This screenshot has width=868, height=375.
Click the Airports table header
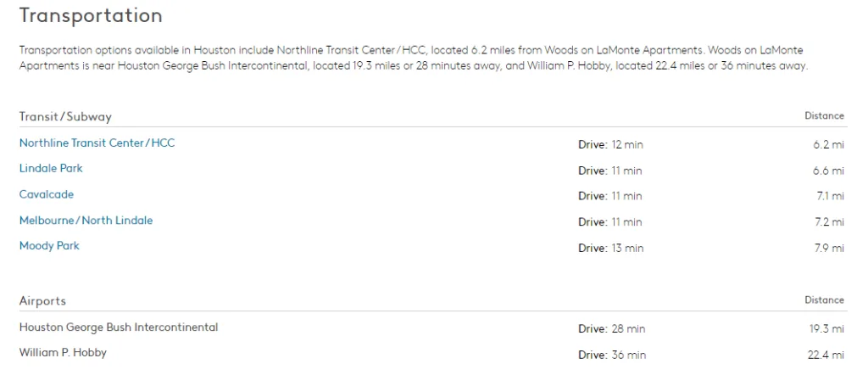[42, 301]
